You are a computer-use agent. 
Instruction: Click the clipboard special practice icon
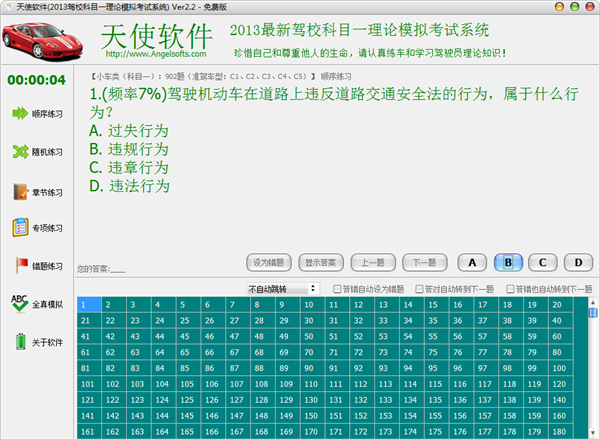click(x=20, y=228)
